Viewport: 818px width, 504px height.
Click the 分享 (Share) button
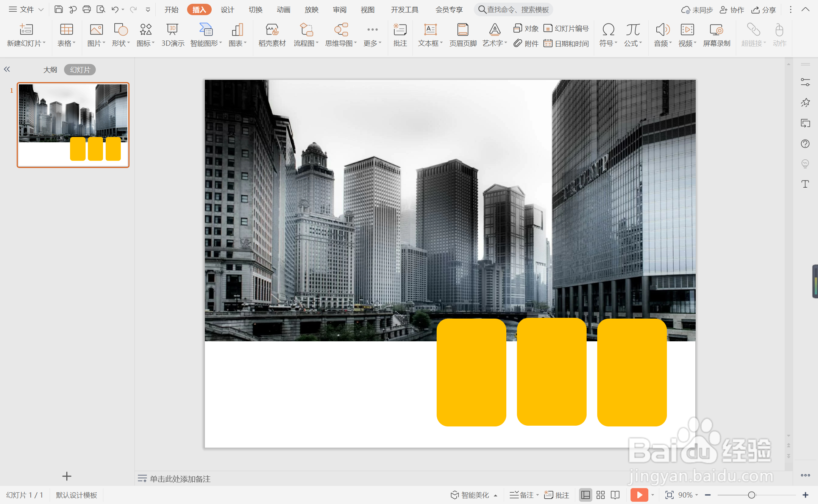(x=764, y=10)
